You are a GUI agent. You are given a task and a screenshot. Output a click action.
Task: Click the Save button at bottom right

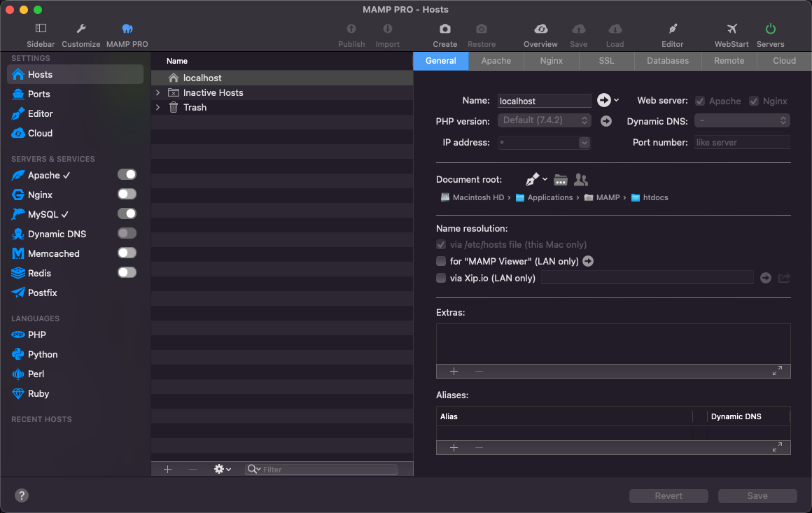coord(757,496)
